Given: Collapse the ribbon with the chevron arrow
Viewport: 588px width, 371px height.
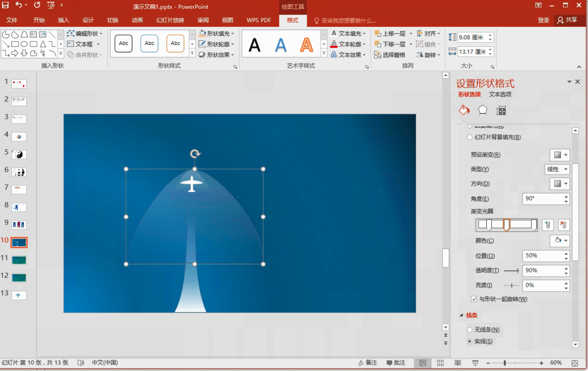Looking at the screenshot, I should [579, 67].
